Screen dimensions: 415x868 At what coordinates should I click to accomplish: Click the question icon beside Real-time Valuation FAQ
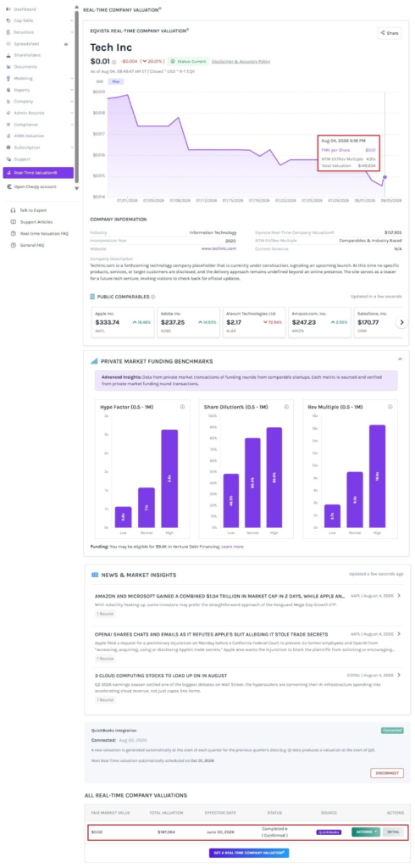(x=14, y=234)
